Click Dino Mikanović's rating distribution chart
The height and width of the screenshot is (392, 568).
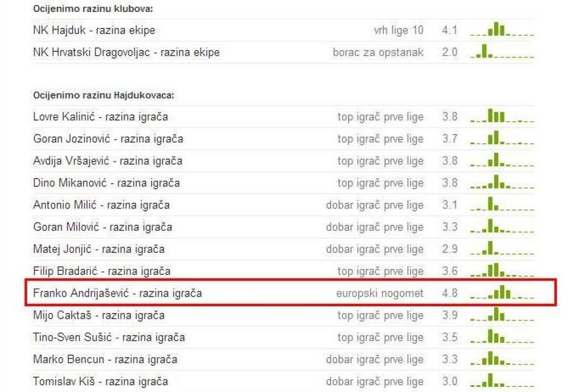502,183
